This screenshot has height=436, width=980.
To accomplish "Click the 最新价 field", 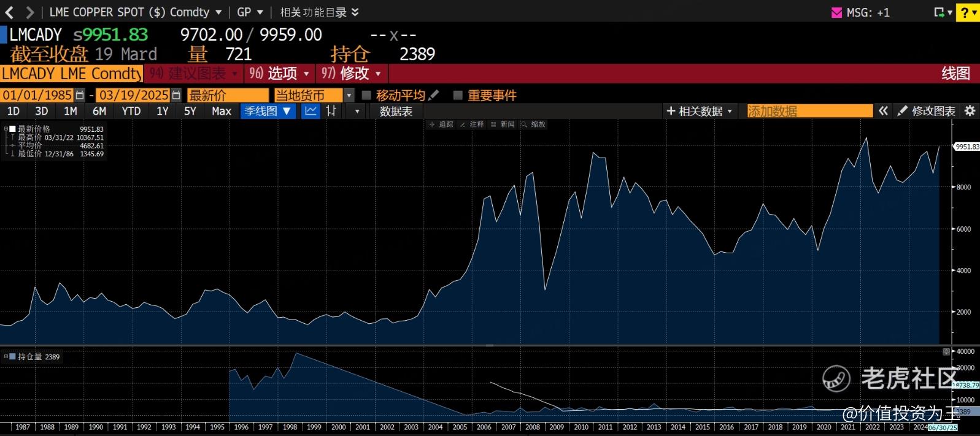I will pos(228,95).
